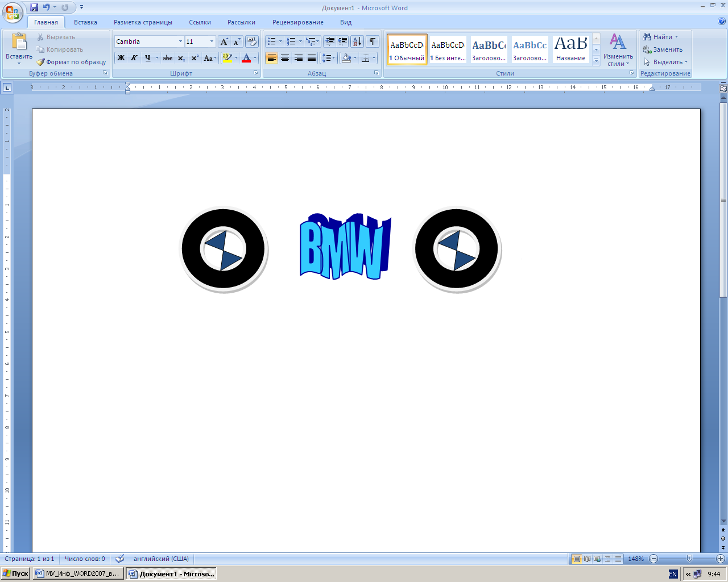Open the font size 11 dropdown

point(212,41)
